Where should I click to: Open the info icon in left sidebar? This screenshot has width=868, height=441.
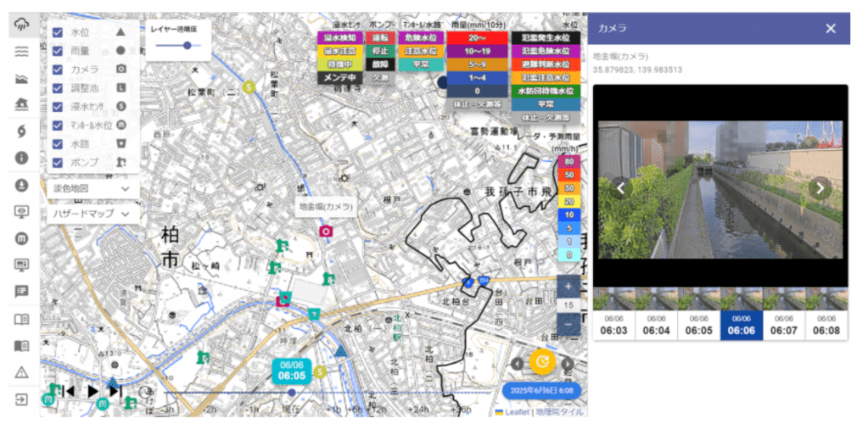click(21, 157)
